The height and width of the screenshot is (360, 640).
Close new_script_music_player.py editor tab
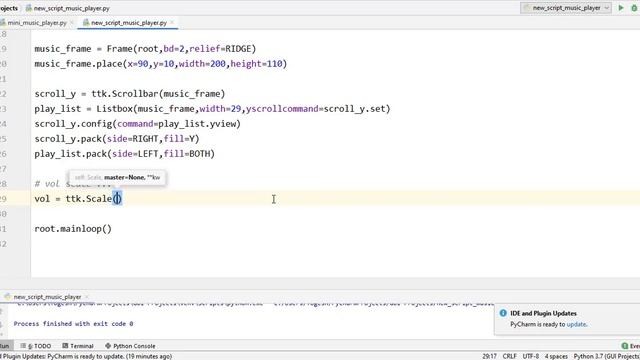point(172,23)
